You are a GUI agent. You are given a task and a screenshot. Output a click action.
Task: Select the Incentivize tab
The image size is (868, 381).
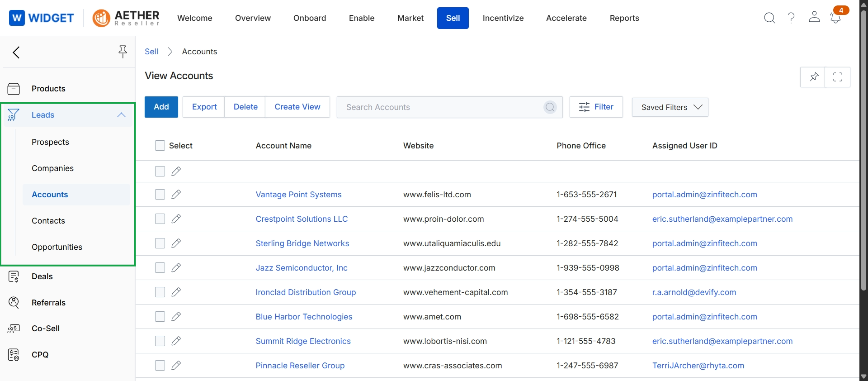click(503, 18)
